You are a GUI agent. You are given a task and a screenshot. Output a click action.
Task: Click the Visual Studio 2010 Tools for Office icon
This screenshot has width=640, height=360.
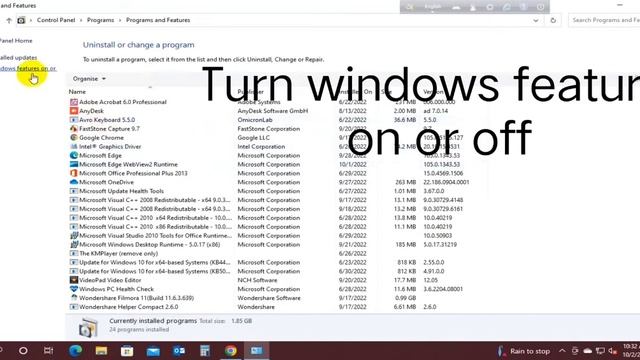[x=73, y=236]
